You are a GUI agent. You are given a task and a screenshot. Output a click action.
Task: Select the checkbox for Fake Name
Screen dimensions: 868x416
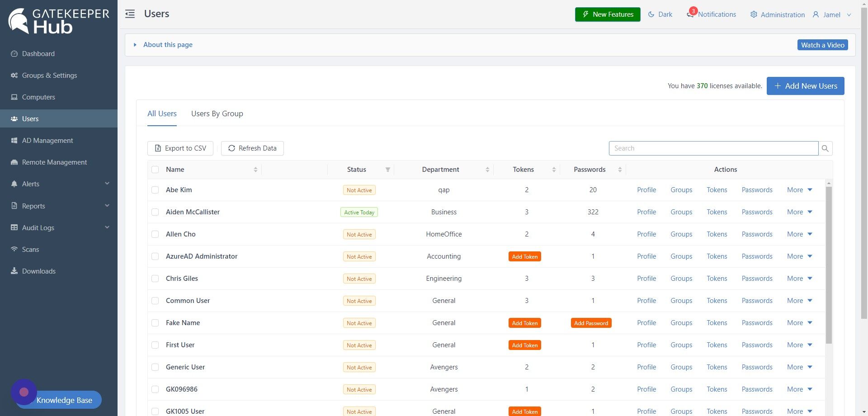point(155,323)
